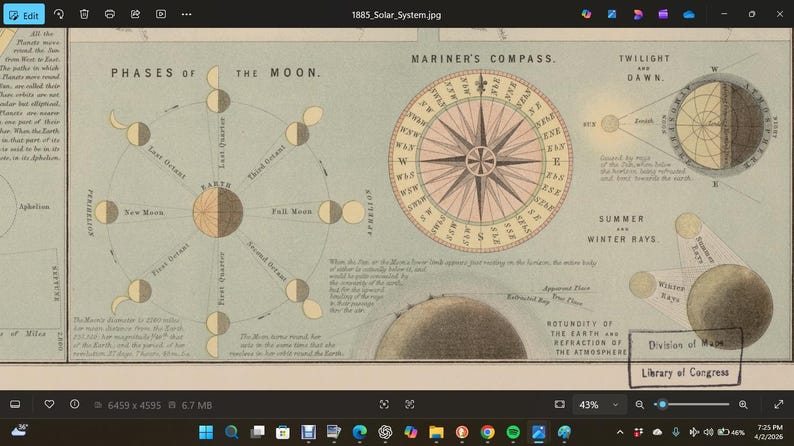The height and width of the screenshot is (446, 794).
Task: Delete the photo with the trash icon
Action: click(x=84, y=14)
